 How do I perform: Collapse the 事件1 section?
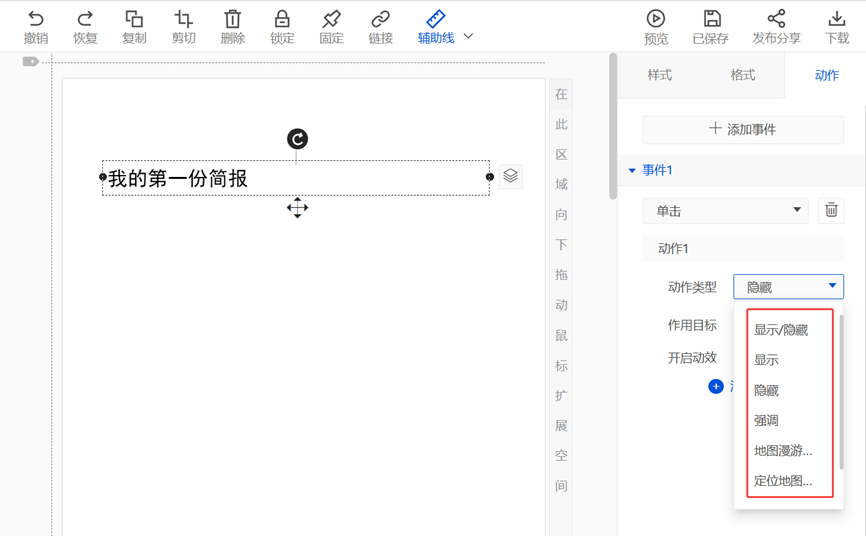(x=632, y=171)
